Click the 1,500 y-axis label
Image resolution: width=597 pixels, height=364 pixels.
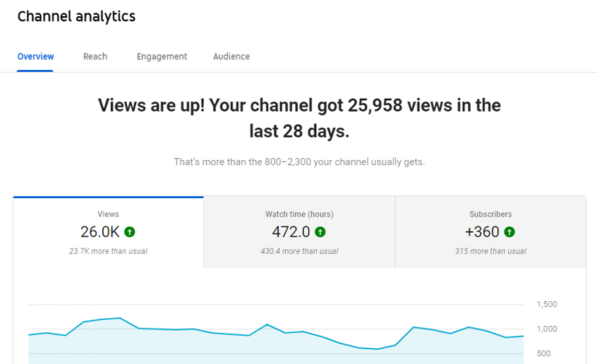[547, 305]
